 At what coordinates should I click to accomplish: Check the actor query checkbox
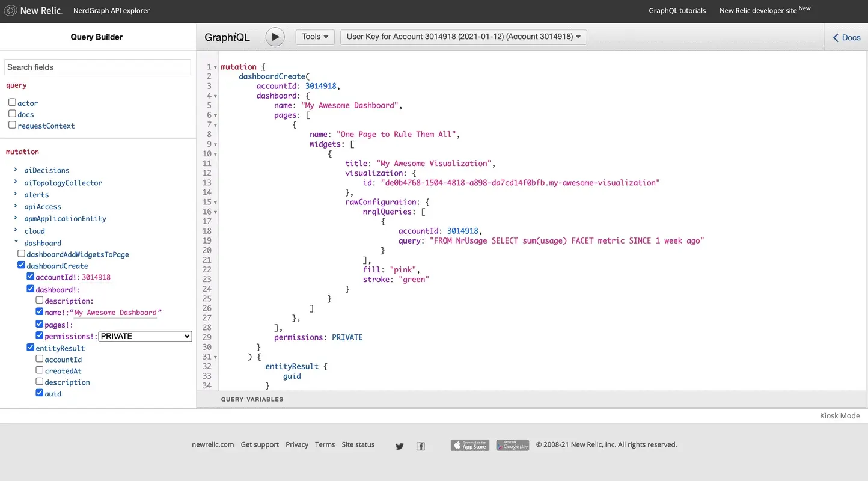coord(12,103)
